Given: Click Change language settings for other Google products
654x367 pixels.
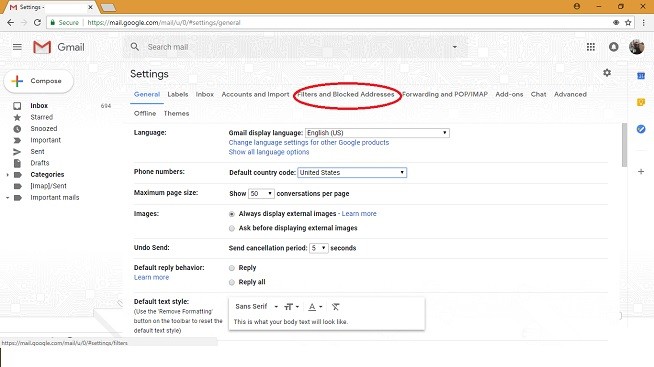Looking at the screenshot, I should point(309,143).
